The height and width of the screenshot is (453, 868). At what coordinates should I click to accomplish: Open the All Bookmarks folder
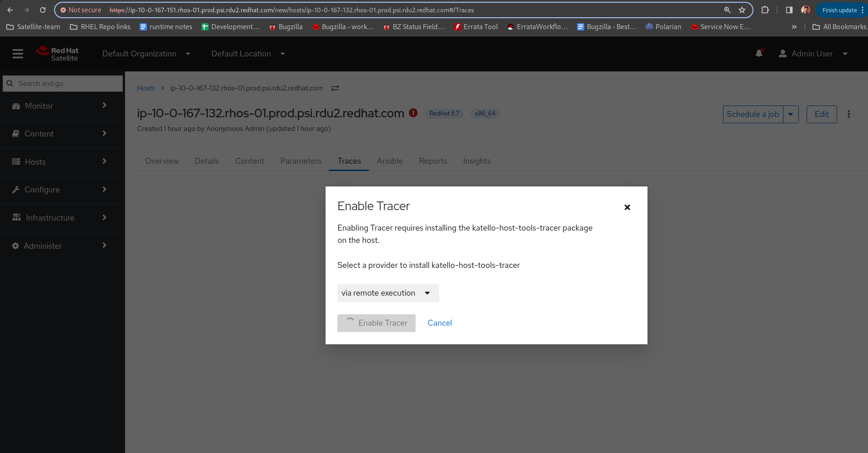tap(839, 27)
